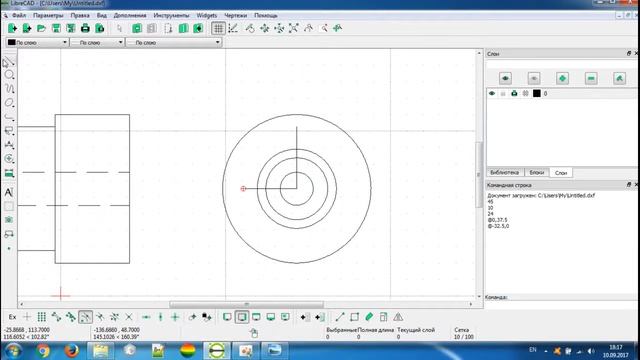Toggle the highlighted Snap Center button
The width and height of the screenshot is (640, 360).
click(x=85, y=317)
